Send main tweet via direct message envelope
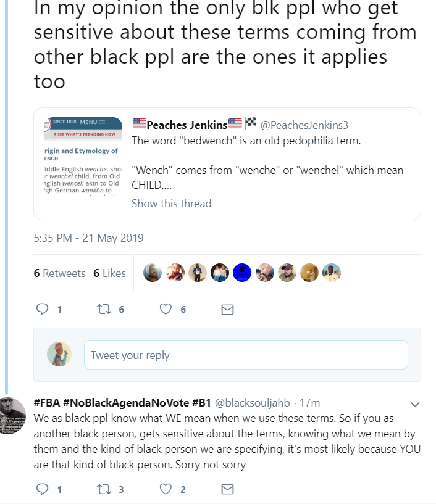 [227, 310]
